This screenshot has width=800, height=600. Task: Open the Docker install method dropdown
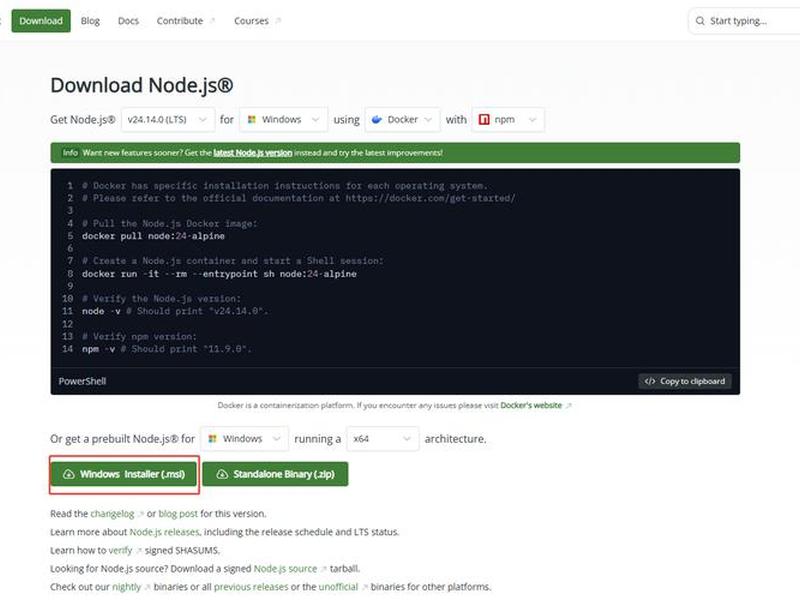[403, 119]
